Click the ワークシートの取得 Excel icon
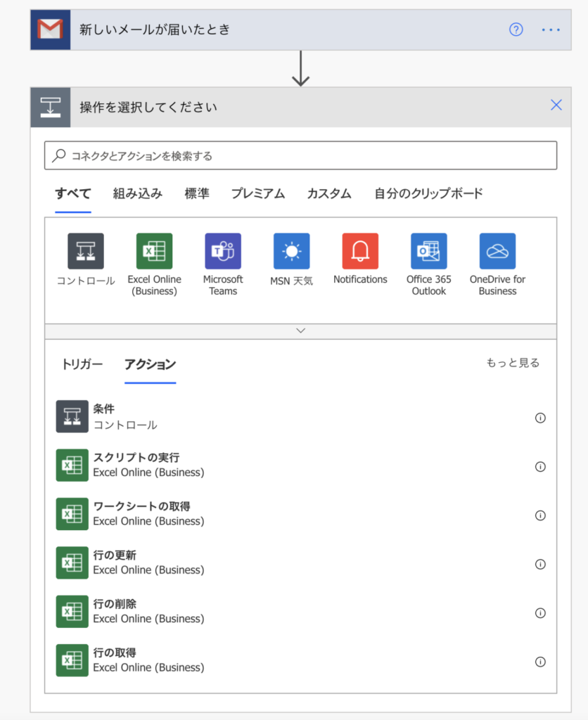The image size is (588, 720). [72, 514]
